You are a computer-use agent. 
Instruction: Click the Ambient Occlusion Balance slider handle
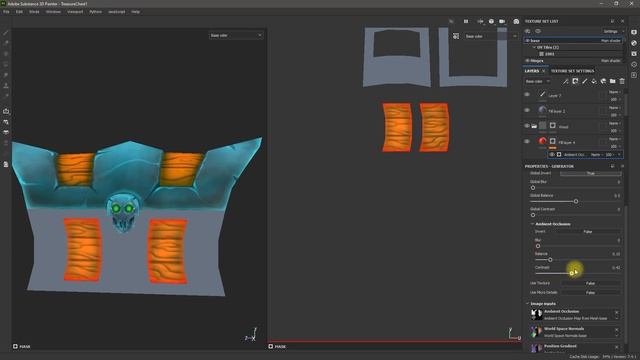click(x=550, y=260)
